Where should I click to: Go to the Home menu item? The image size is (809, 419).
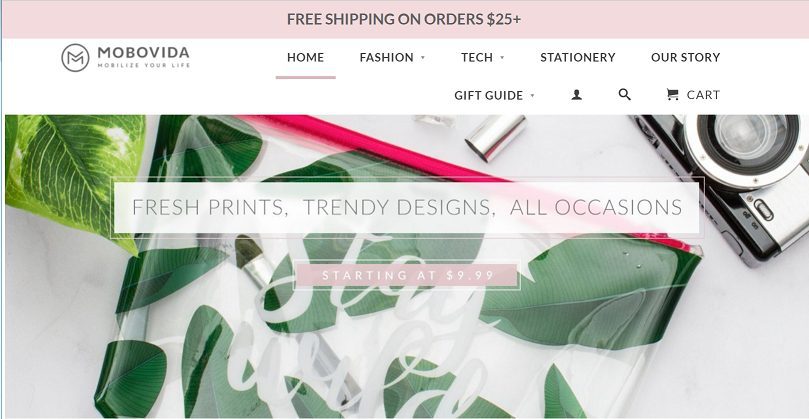pyautogui.click(x=305, y=57)
